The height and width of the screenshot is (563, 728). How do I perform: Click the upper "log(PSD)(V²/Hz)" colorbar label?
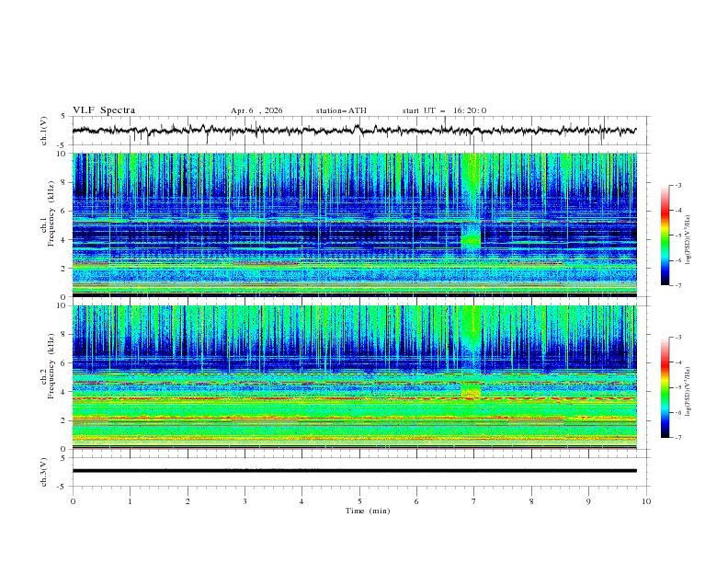688,240
